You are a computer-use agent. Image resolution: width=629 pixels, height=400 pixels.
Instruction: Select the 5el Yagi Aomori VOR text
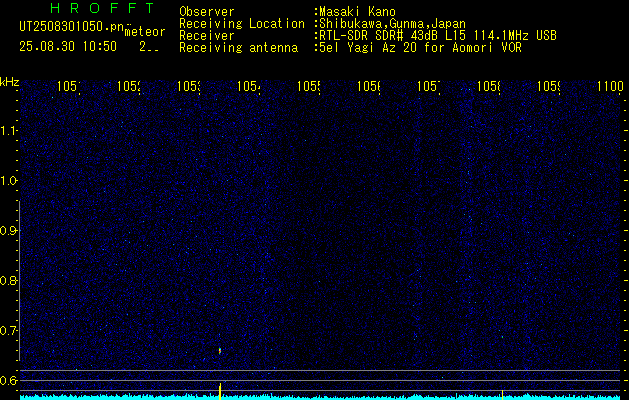click(420, 48)
